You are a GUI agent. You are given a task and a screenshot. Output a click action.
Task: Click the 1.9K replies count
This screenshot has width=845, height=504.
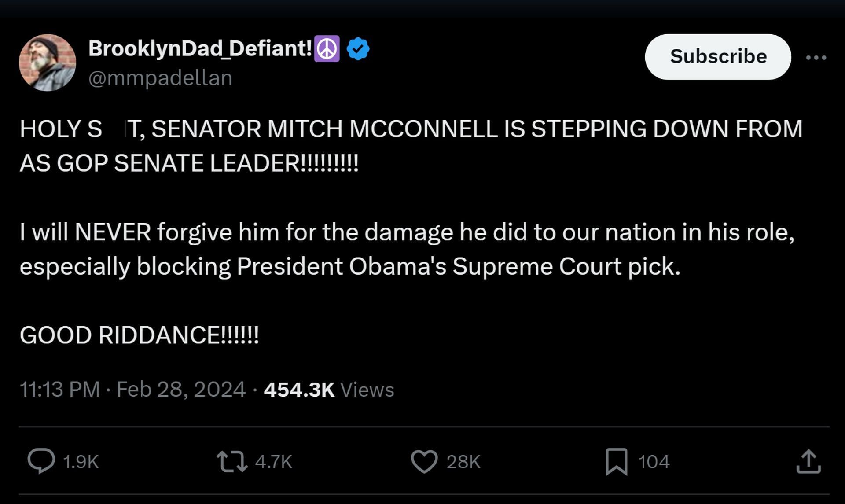pyautogui.click(x=81, y=462)
